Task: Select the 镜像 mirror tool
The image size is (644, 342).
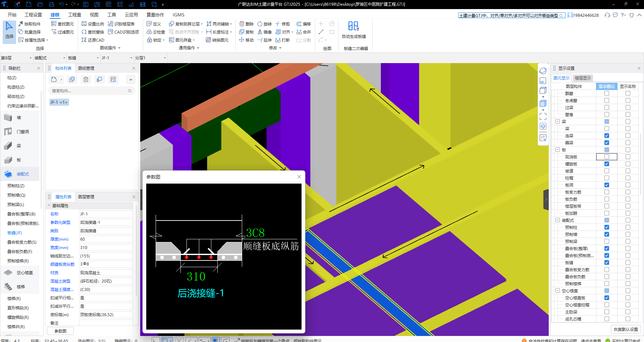Action: [x=265, y=32]
